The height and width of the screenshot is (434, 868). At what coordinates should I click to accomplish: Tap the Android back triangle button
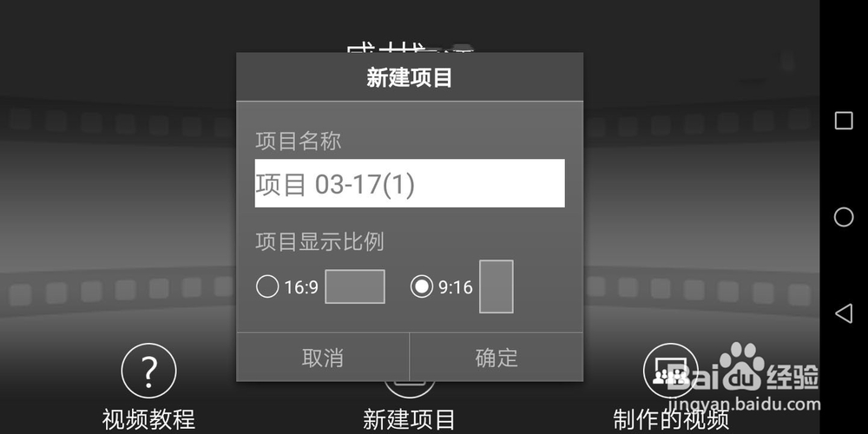coord(843,313)
